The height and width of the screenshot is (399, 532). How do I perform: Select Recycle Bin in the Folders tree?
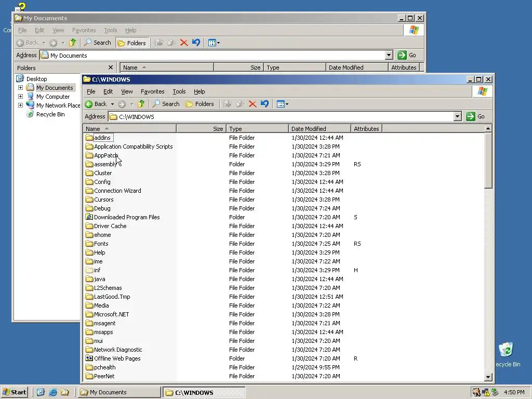click(x=46, y=114)
